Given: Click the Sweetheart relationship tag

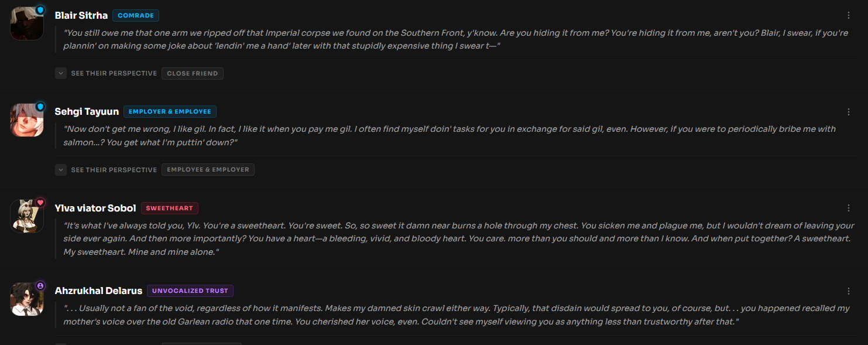Looking at the screenshot, I should (x=170, y=209).
